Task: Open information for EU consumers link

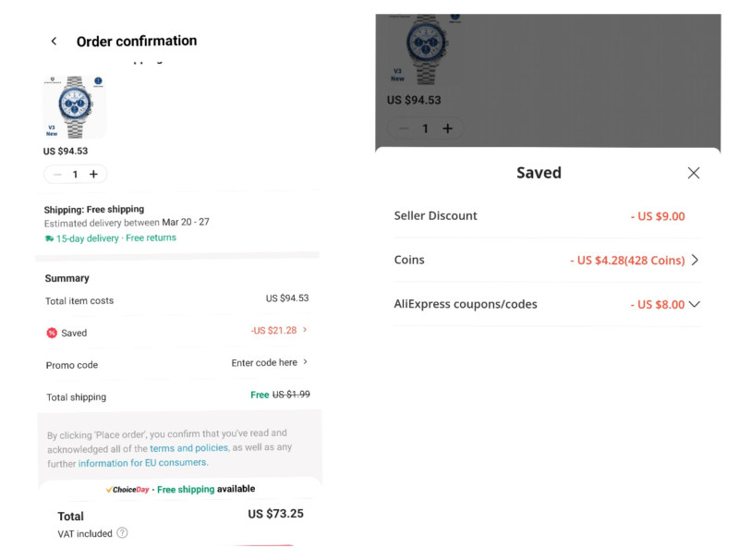Action: point(142,463)
